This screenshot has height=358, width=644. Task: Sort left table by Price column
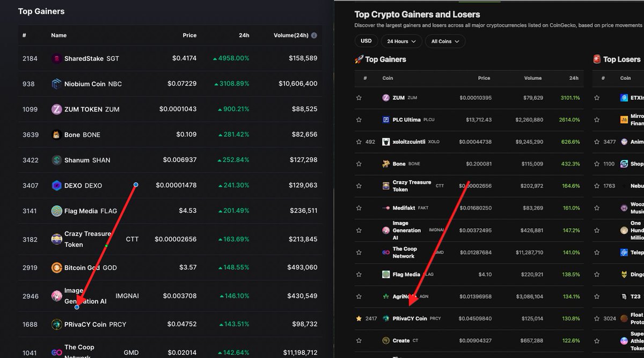tap(189, 35)
